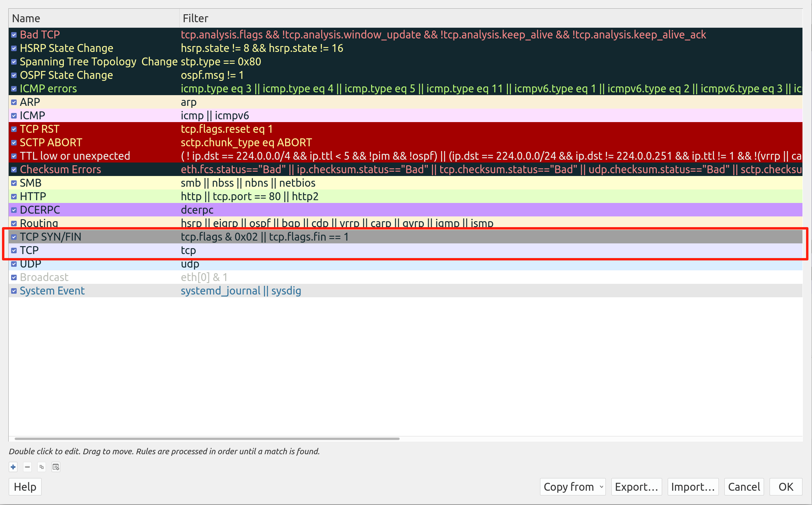
Task: Select the SCTP ABORT rule name
Action: [51, 143]
